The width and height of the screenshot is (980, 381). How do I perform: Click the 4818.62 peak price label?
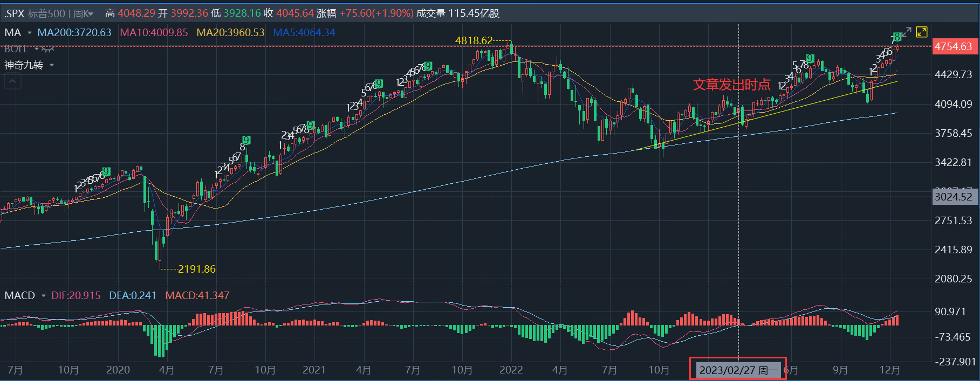[x=474, y=41]
